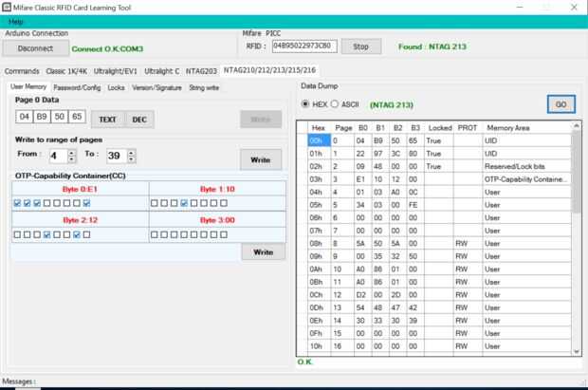Select the NTAG210/212/213/215/216 tab

[269, 70]
